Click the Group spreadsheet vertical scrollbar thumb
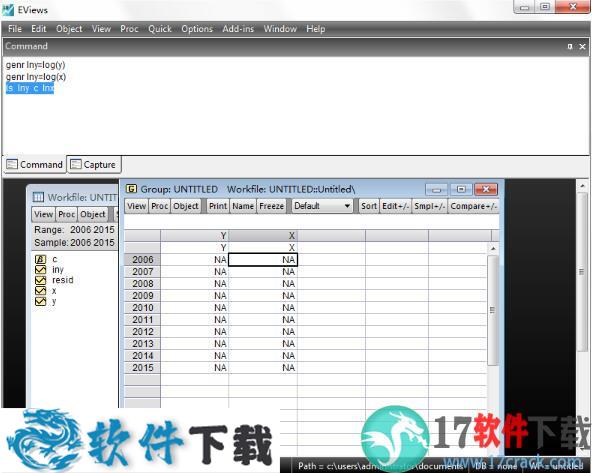The image size is (592, 473). pyautogui.click(x=492, y=310)
